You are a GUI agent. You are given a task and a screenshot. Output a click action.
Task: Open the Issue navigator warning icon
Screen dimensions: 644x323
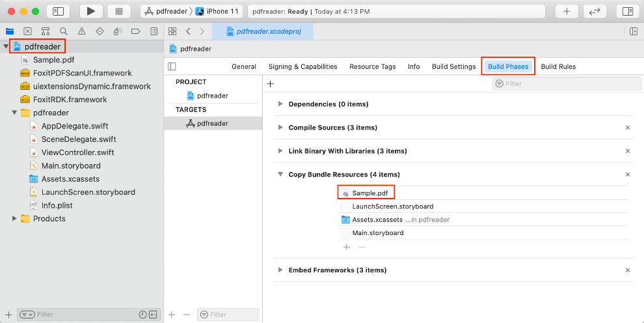click(x=81, y=31)
